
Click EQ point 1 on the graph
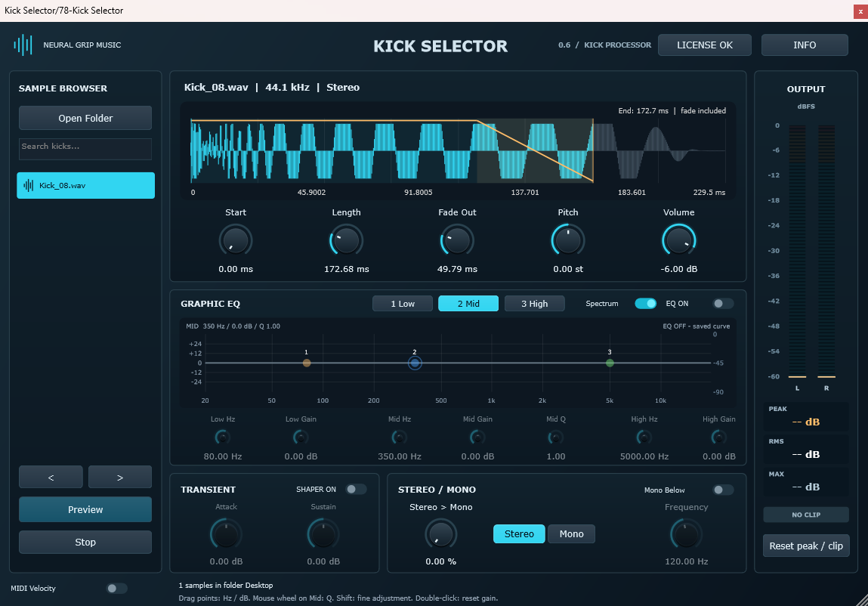point(307,363)
